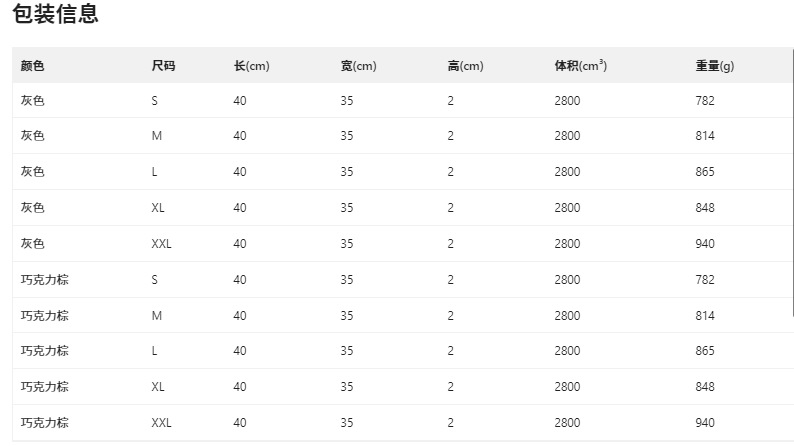Click length 40 in the 巧克力棕 XXL row
The width and height of the screenshot is (794, 446).
[x=240, y=423]
